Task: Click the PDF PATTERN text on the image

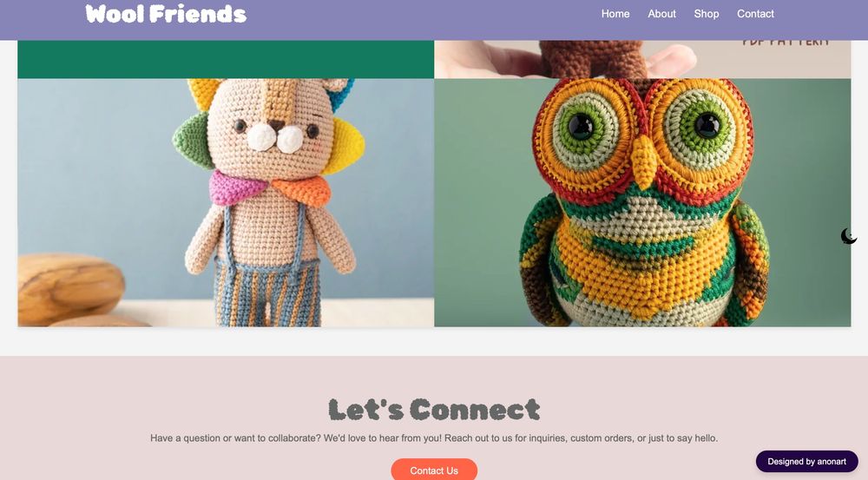Action: pos(786,43)
